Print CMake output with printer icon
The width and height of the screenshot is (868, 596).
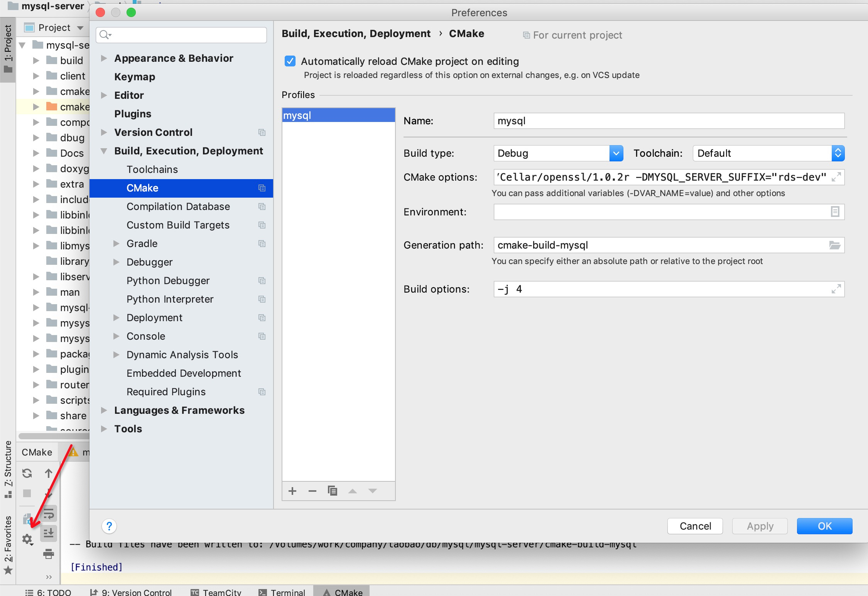click(x=49, y=554)
